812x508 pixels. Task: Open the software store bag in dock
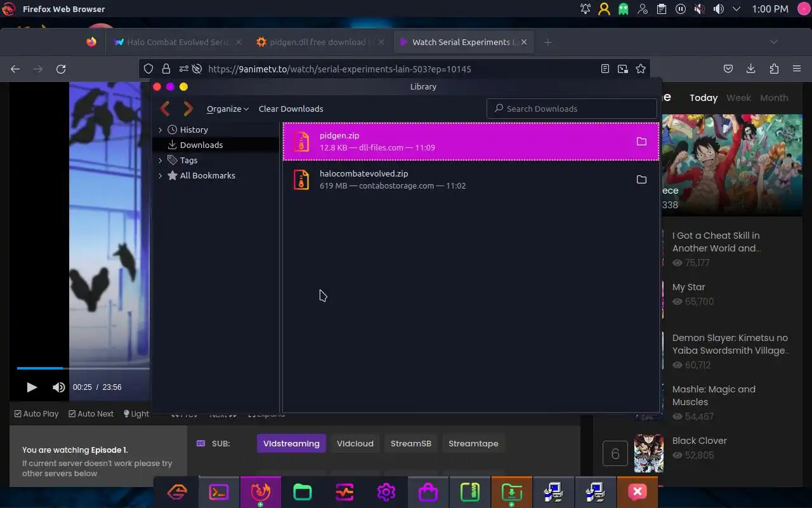point(428,492)
